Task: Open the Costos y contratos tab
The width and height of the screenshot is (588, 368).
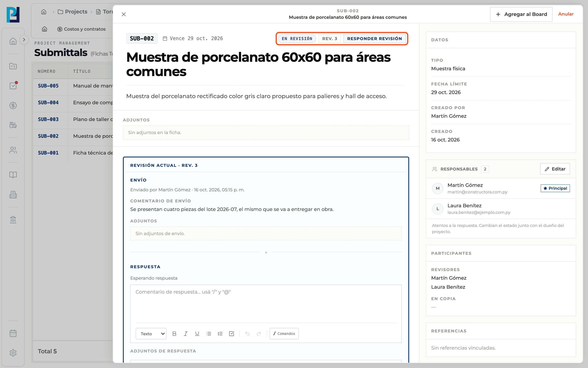Action: (81, 29)
